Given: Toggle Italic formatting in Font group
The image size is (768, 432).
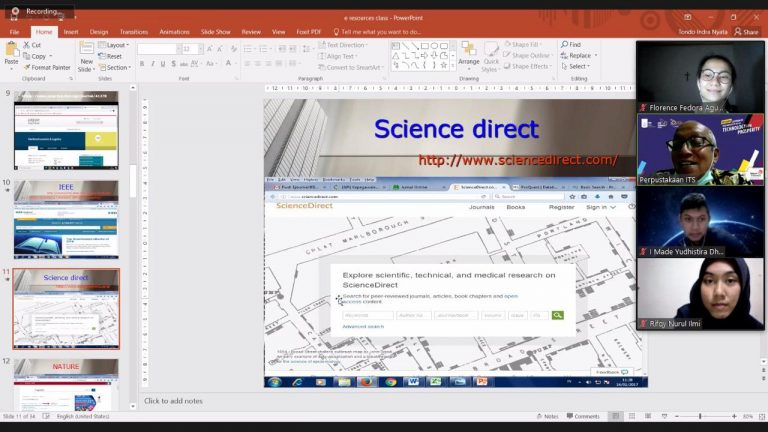Looking at the screenshot, I should pyautogui.click(x=154, y=63).
